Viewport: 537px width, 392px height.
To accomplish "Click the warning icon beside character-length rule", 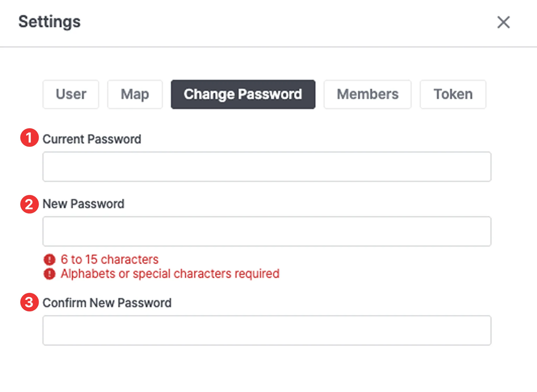I will click(x=49, y=259).
